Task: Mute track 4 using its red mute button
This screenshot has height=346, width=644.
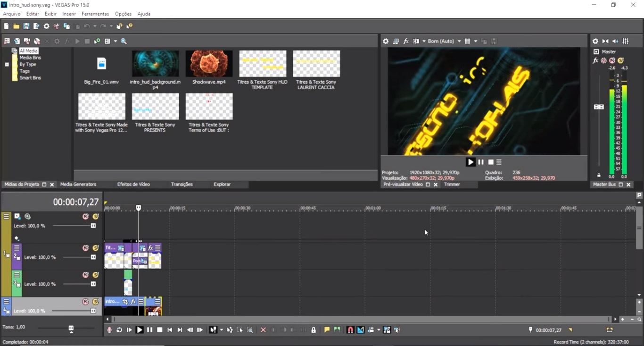Action: [85, 302]
